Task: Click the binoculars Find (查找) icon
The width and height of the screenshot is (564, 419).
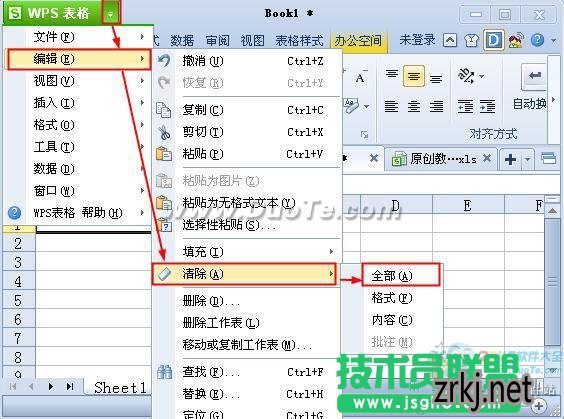Action: [164, 372]
